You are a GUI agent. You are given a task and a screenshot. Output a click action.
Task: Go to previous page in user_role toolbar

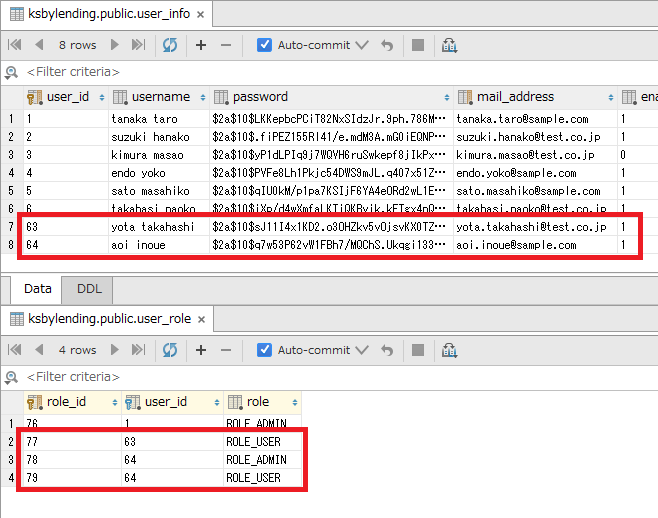pyautogui.click(x=39, y=350)
